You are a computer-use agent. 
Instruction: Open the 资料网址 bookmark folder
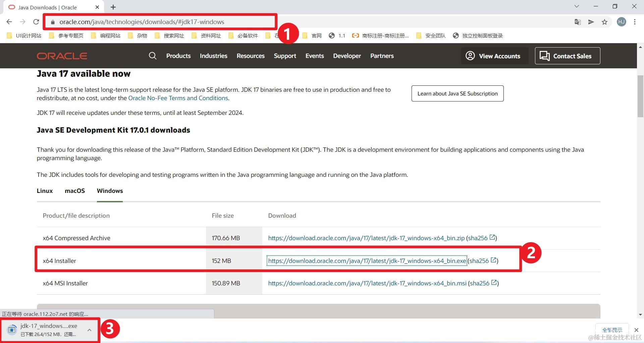click(206, 36)
